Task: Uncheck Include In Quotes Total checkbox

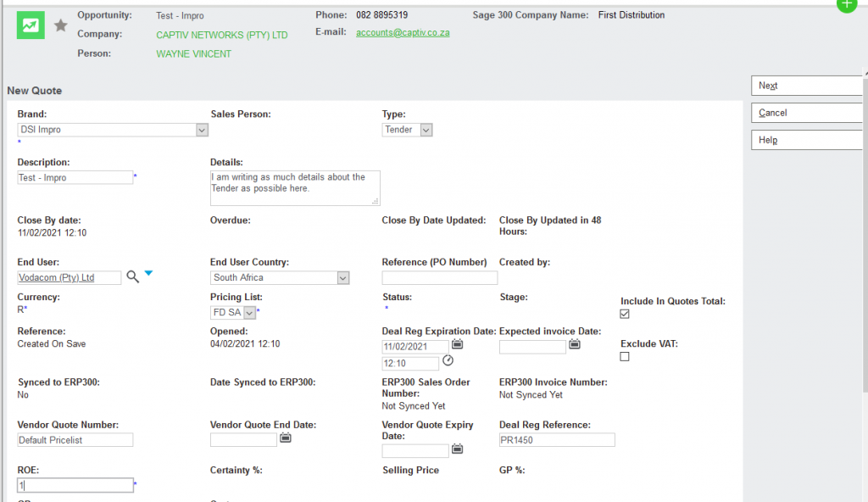Action: tap(625, 314)
